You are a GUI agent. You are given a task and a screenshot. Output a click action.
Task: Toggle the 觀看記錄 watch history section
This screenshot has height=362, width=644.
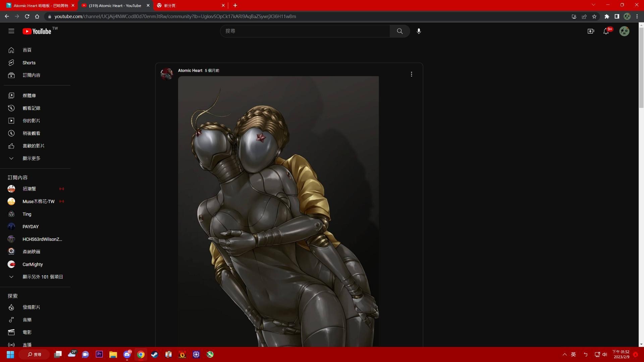tap(31, 108)
